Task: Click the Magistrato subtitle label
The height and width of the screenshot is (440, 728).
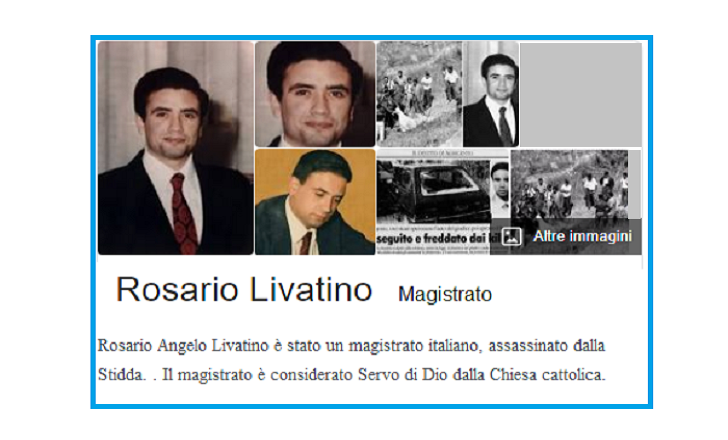Action: point(445,294)
